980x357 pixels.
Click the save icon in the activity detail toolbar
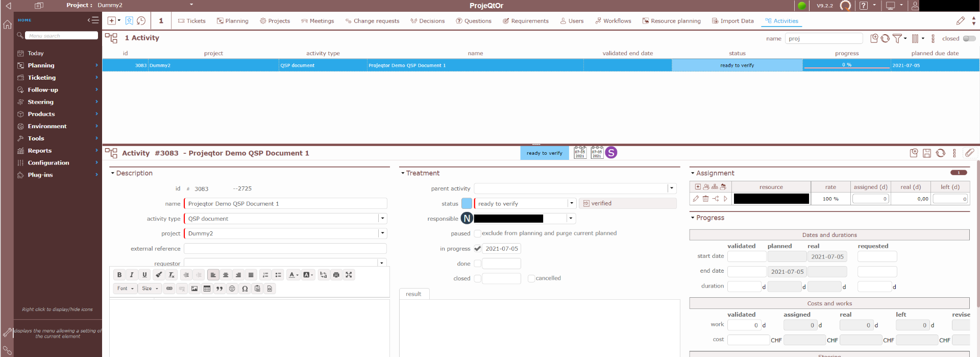click(927, 153)
